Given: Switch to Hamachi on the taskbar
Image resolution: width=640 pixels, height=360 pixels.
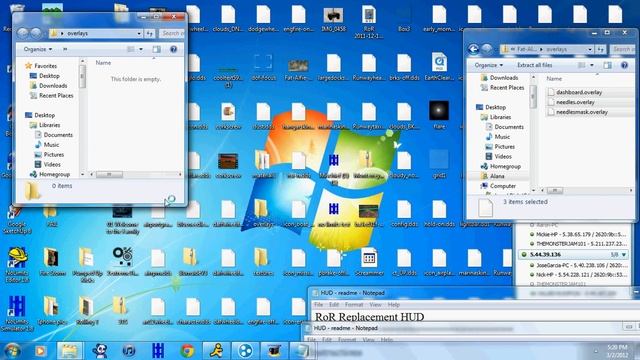Looking at the screenshot, I should pos(245,351).
